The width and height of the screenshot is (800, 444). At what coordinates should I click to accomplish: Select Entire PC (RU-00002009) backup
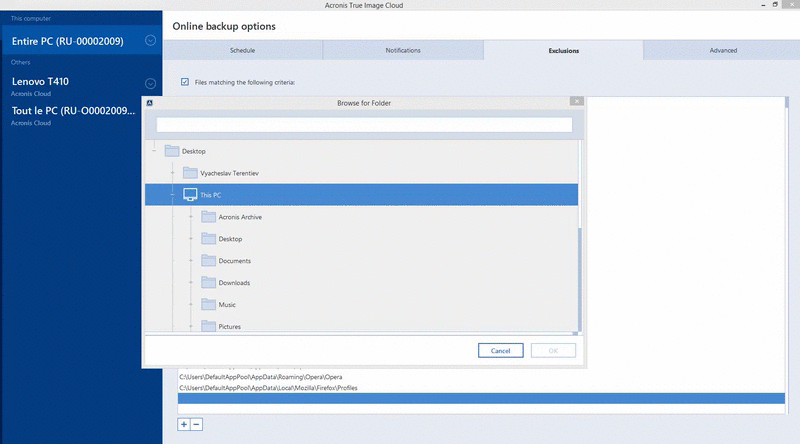pos(82,41)
